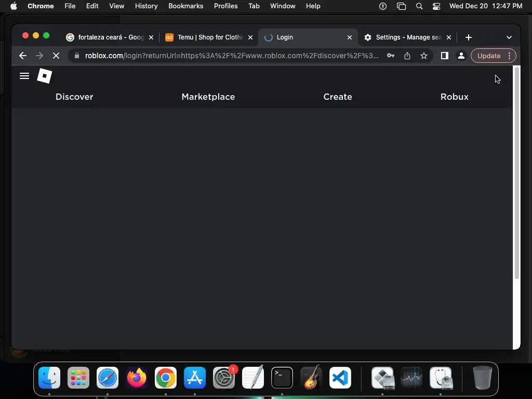Click the lock icon in the address bar

click(x=77, y=56)
